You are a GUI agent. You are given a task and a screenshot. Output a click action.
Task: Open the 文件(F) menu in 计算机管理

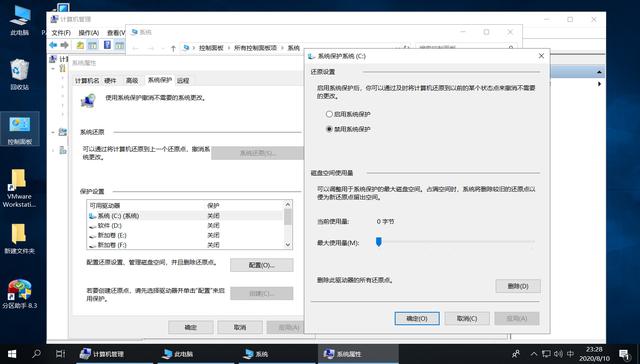coord(61,33)
